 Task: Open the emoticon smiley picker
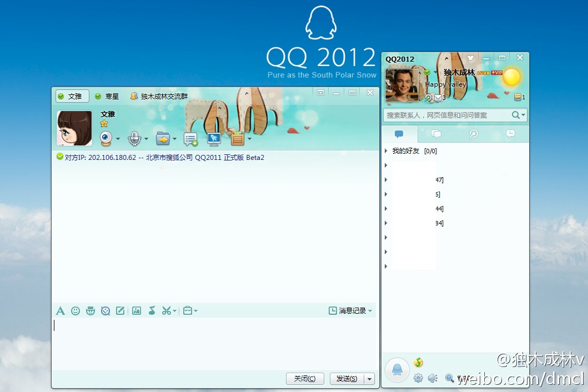(x=76, y=310)
